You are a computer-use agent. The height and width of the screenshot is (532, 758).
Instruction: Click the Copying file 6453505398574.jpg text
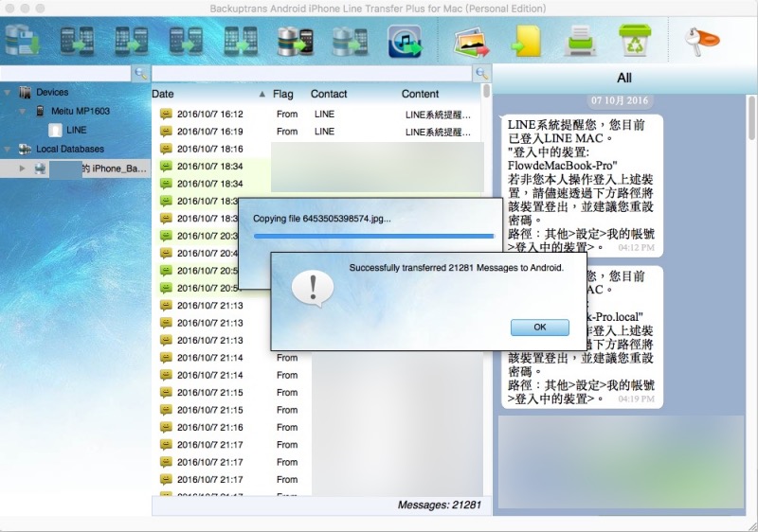[x=322, y=219]
